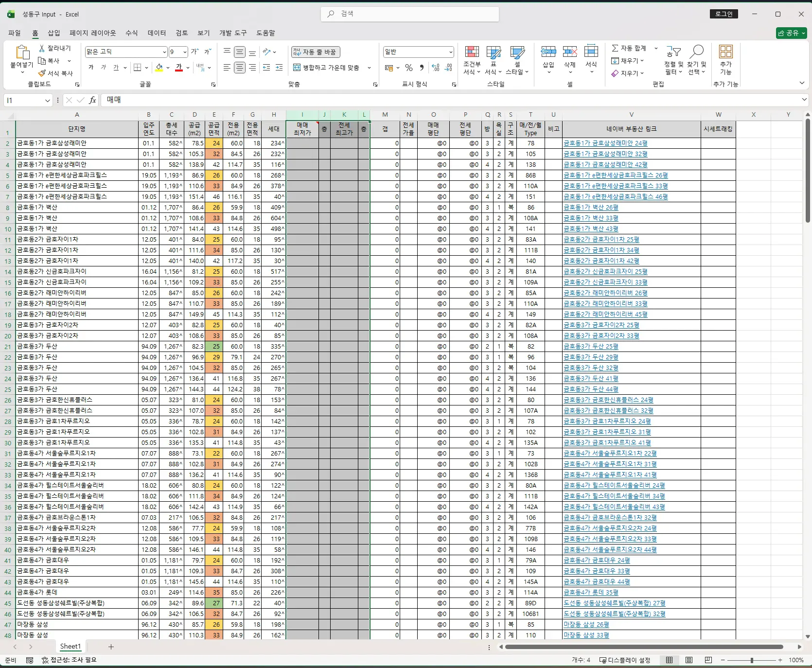This screenshot has width=812, height=668.
Task: Click the top align icon
Action: 227,52
